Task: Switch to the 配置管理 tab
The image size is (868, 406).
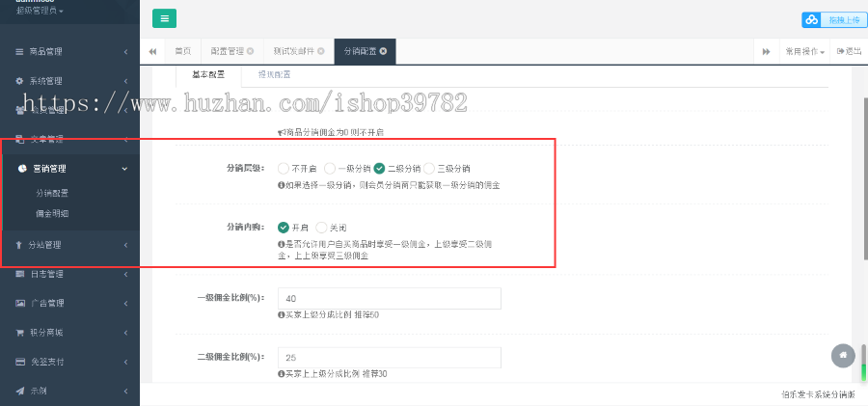Action: pos(227,51)
